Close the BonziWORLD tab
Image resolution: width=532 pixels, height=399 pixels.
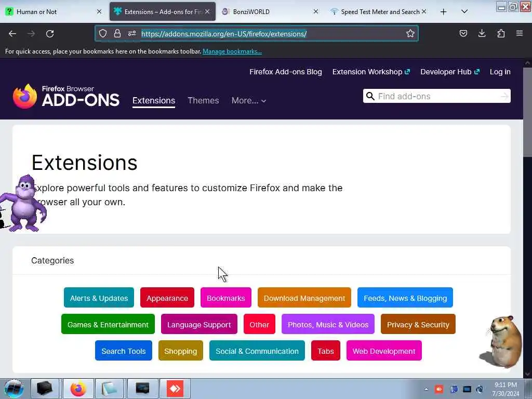pyautogui.click(x=315, y=12)
